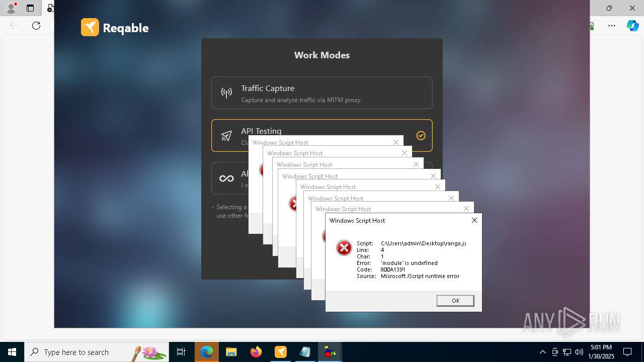The height and width of the screenshot is (362, 644).
Task: Click the Reqable logo icon
Action: tap(90, 27)
